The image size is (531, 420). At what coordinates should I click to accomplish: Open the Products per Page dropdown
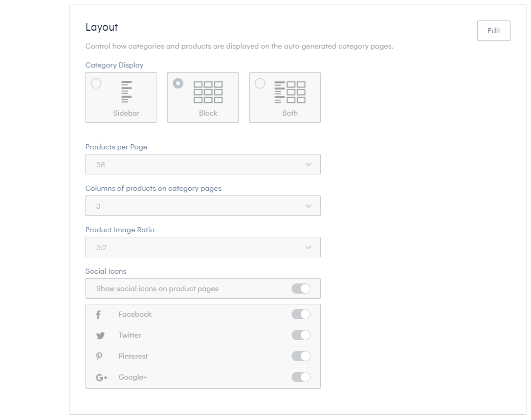point(203,164)
